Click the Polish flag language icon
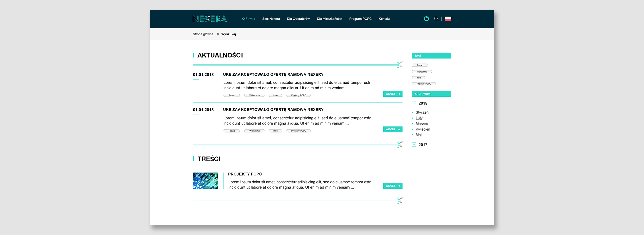 pyautogui.click(x=448, y=19)
